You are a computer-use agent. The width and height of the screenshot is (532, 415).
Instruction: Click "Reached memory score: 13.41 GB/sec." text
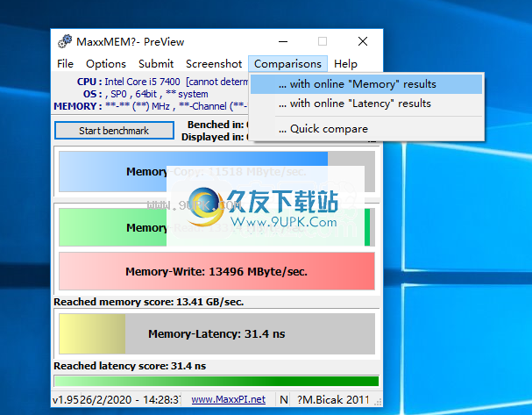(149, 302)
